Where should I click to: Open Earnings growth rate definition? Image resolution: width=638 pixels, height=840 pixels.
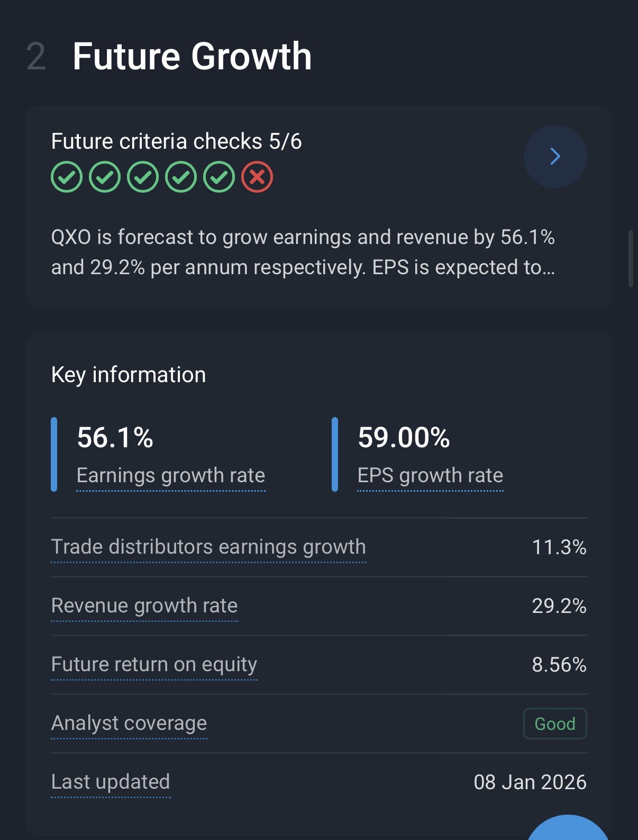tap(171, 475)
